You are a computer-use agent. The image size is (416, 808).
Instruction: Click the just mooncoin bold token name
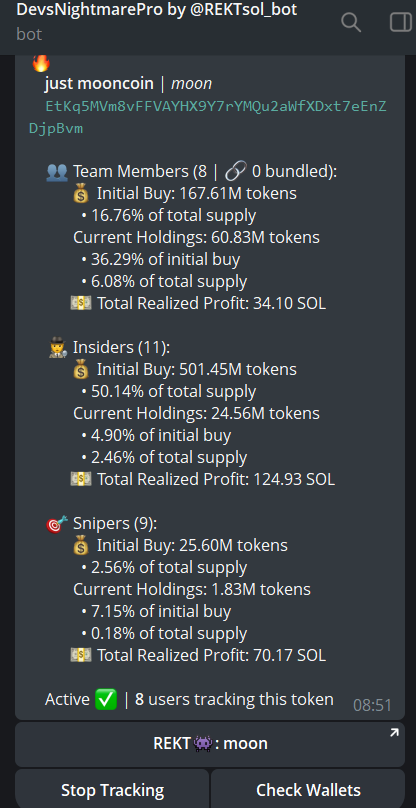(x=99, y=84)
